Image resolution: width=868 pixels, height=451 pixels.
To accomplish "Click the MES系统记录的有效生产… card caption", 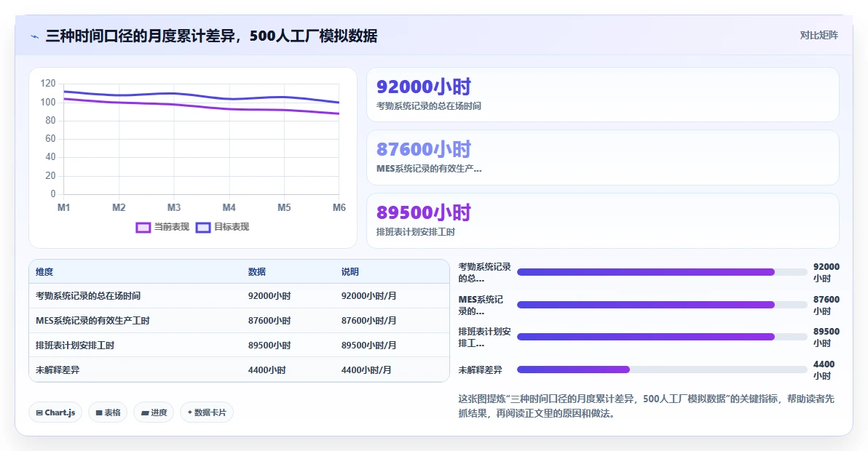I will (x=429, y=169).
